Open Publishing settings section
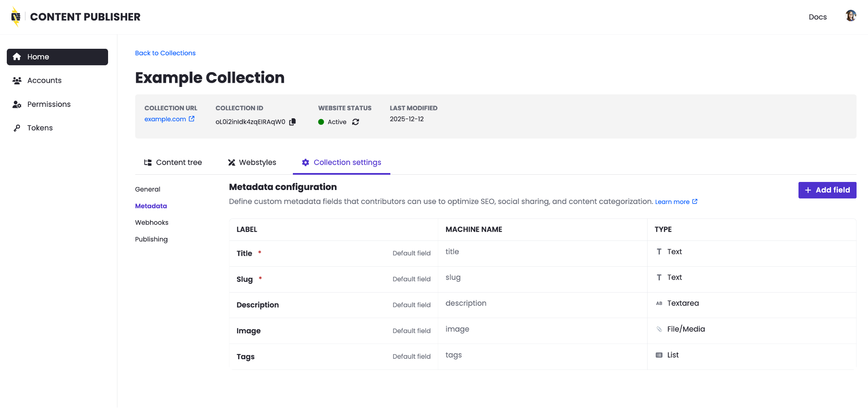Image resolution: width=868 pixels, height=408 pixels. pos(151,239)
